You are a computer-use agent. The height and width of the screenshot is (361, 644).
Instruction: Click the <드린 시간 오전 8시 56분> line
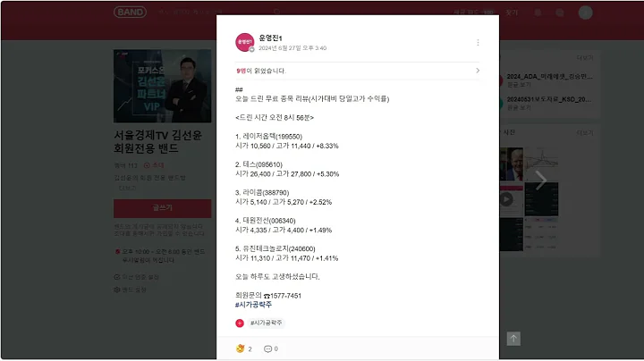pos(275,118)
